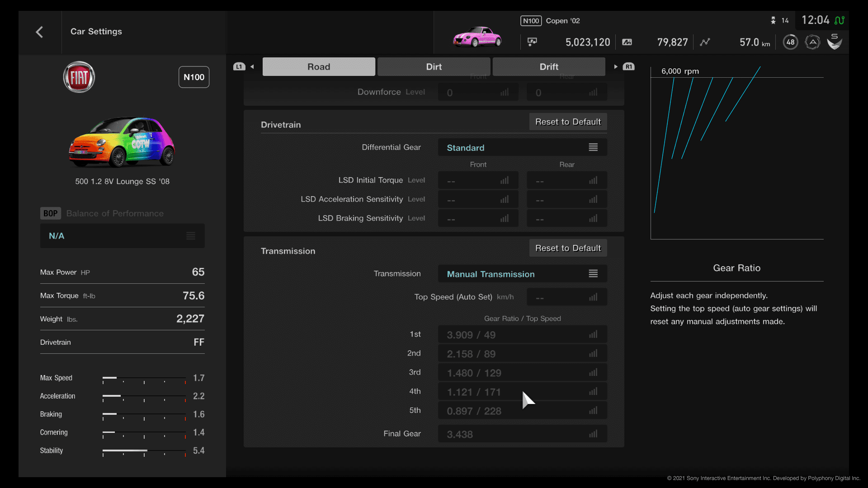Select the 2nd gear ratio 2.158 field
Image resolution: width=868 pixels, height=488 pixels.
pyautogui.click(x=523, y=353)
